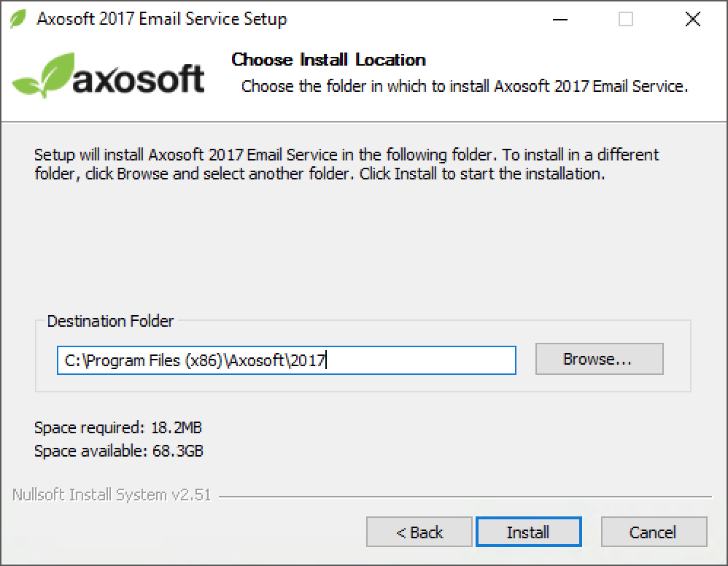
Task: Click the X close icon
Action: click(x=692, y=19)
